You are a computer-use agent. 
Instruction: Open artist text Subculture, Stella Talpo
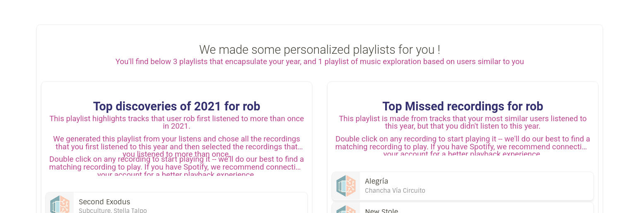(x=113, y=211)
